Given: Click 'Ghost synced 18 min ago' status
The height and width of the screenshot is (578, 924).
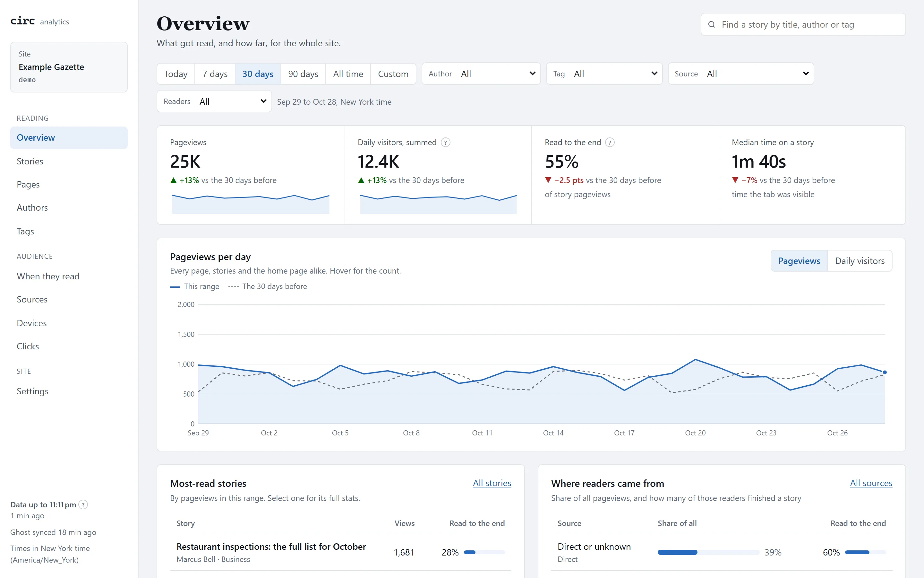Looking at the screenshot, I should click(53, 532).
